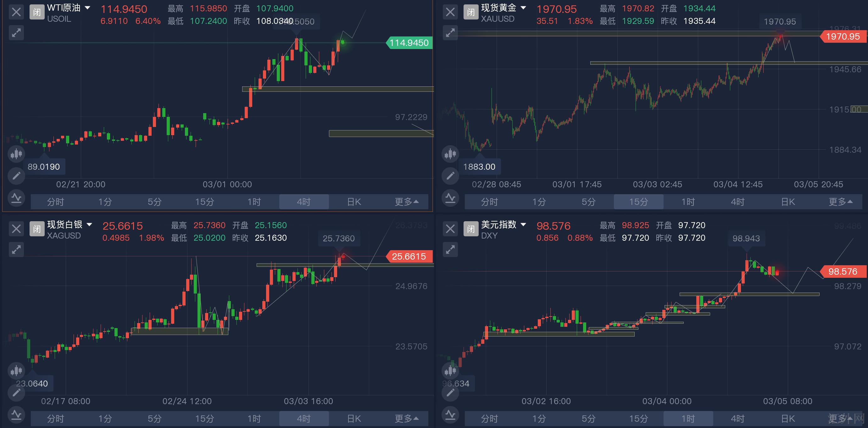The height and width of the screenshot is (428, 868).
Task: Expand 更多 timeframe options in silver panel
Action: pyautogui.click(x=406, y=419)
